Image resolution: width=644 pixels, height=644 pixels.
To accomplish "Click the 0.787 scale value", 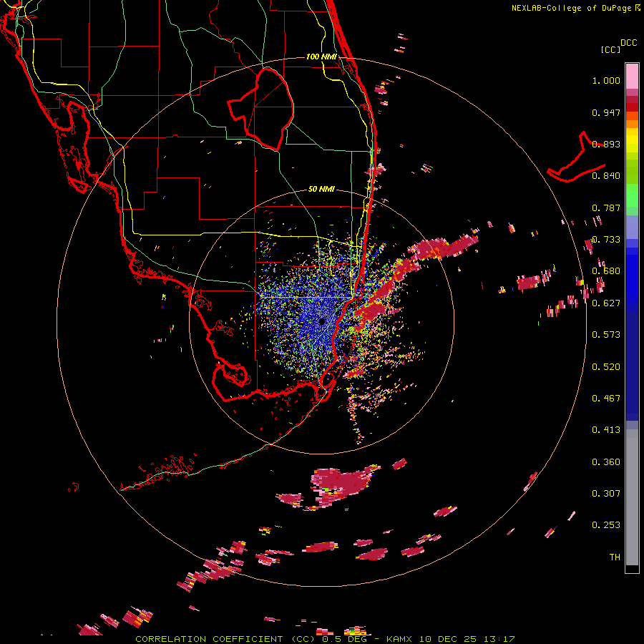I will pos(606,208).
